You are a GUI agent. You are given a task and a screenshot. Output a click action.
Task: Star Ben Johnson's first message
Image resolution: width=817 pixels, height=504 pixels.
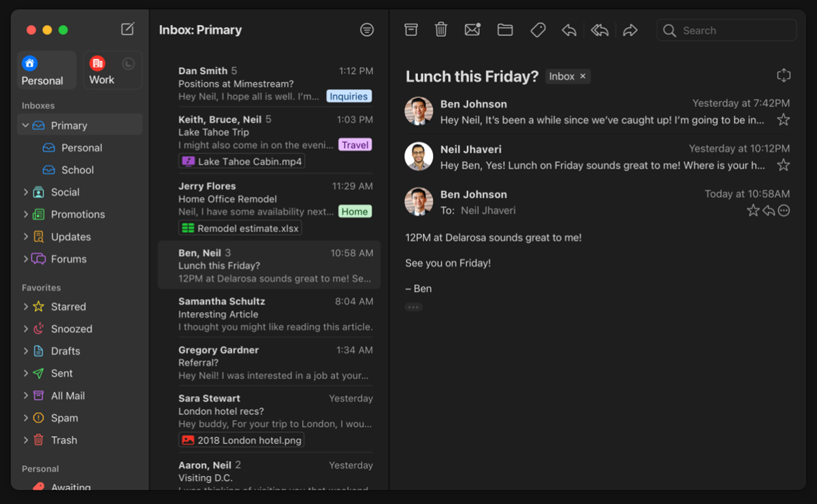[784, 120]
